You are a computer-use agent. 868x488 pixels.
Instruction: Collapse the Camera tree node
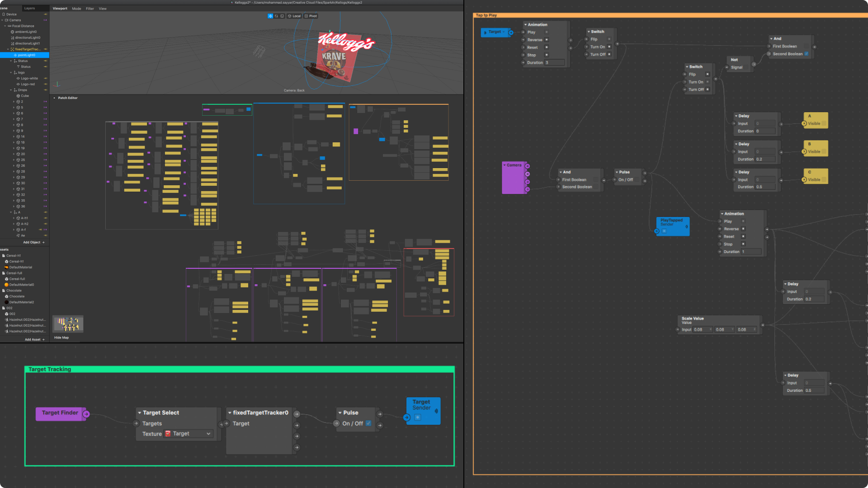2,20
